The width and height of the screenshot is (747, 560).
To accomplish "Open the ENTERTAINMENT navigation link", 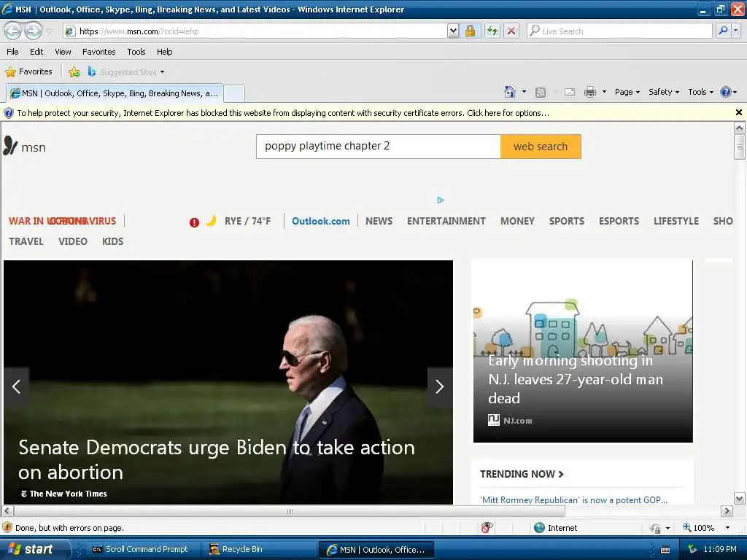I will tap(446, 221).
